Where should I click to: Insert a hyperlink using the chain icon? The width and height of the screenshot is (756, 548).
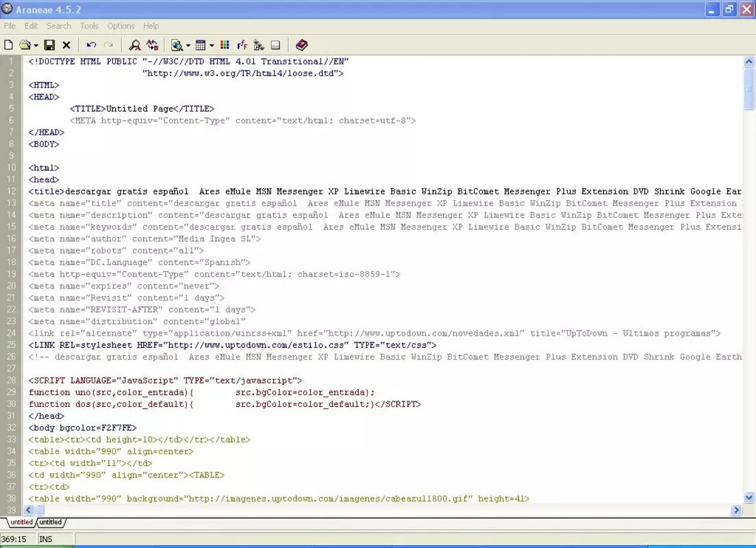point(259,45)
